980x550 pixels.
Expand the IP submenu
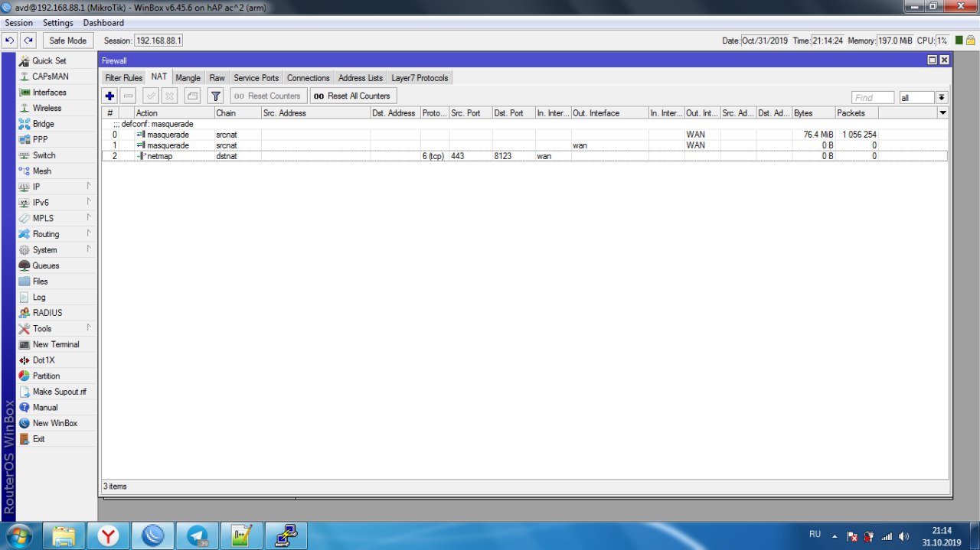pyautogui.click(x=57, y=187)
